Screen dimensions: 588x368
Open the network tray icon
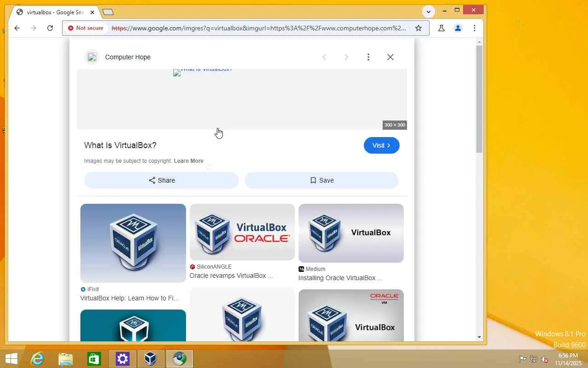pos(534,359)
